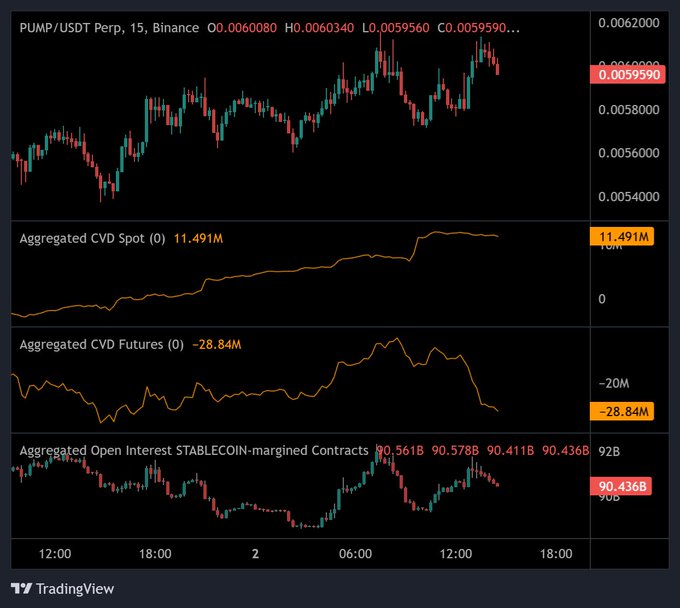Click the Aggregated CVD Spot indicator title
This screenshot has height=608, width=680.
coord(92,239)
